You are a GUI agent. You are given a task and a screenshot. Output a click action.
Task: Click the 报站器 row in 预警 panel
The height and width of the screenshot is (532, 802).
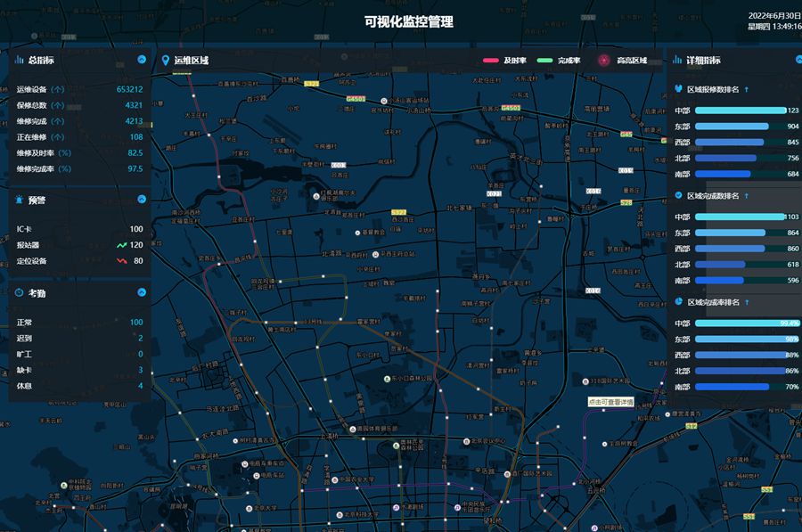coord(78,245)
